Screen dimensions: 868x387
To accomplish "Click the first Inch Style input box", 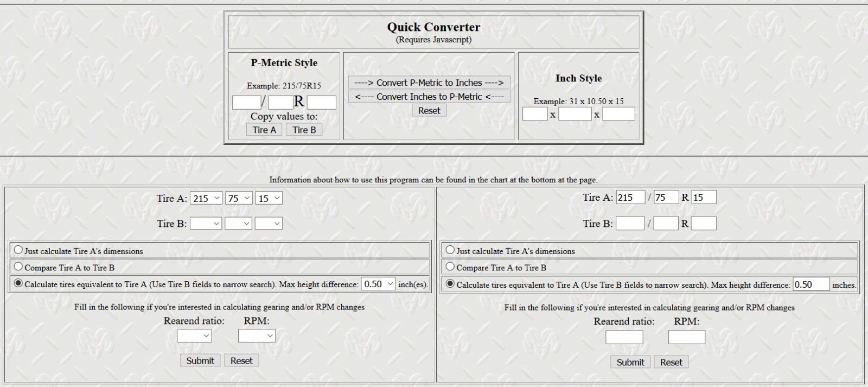I will (x=534, y=114).
